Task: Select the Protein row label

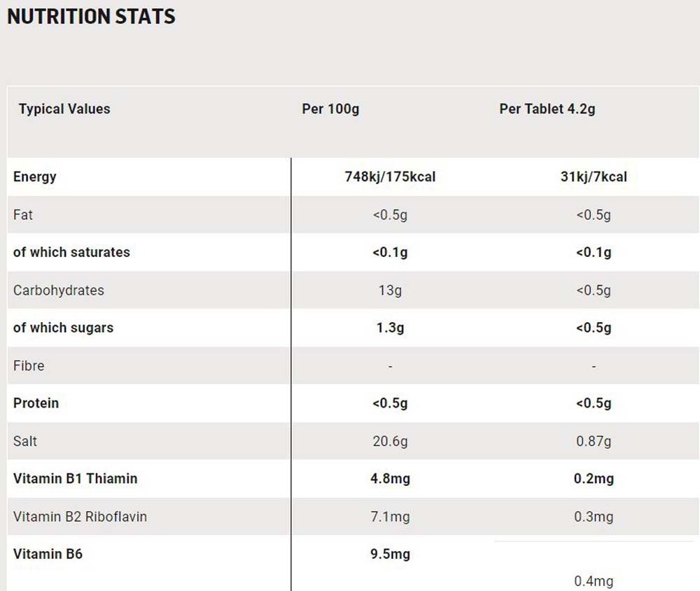Action: (x=36, y=403)
